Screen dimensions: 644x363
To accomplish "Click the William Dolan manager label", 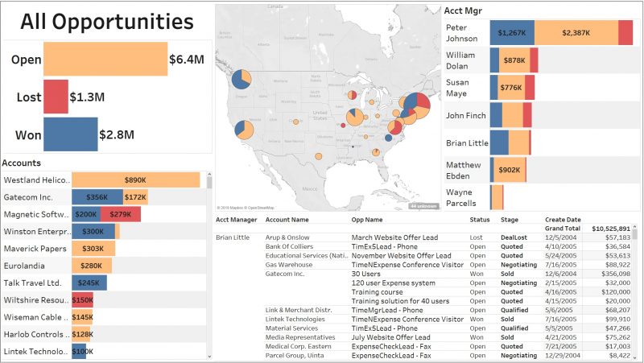I will pyautogui.click(x=460, y=60).
